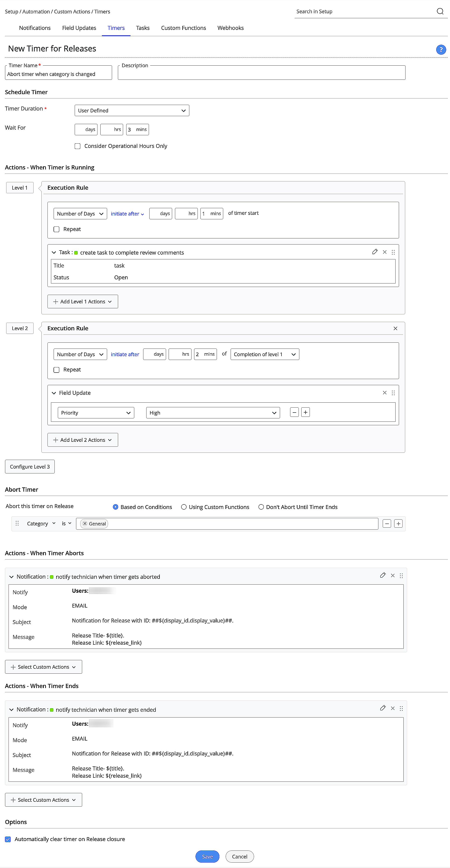This screenshot has width=450, height=868.
Task: Enable Consider Operational Hours Only checkbox
Action: (x=78, y=146)
